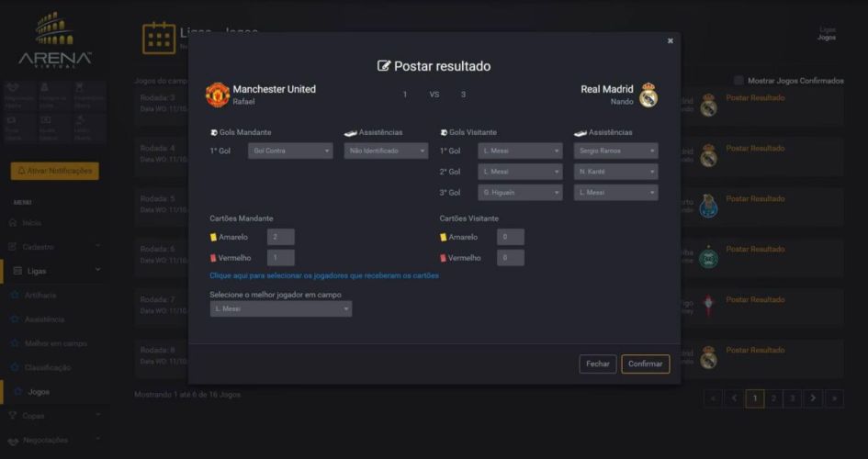The image size is (868, 459).
Task: Click the first page double arrow in the pagination
Action: pyautogui.click(x=713, y=398)
